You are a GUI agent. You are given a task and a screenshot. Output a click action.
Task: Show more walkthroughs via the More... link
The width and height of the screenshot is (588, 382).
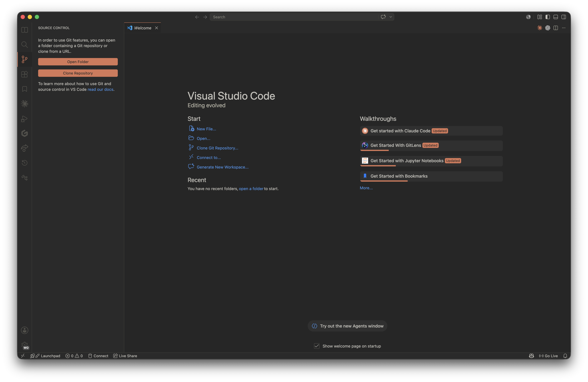366,188
